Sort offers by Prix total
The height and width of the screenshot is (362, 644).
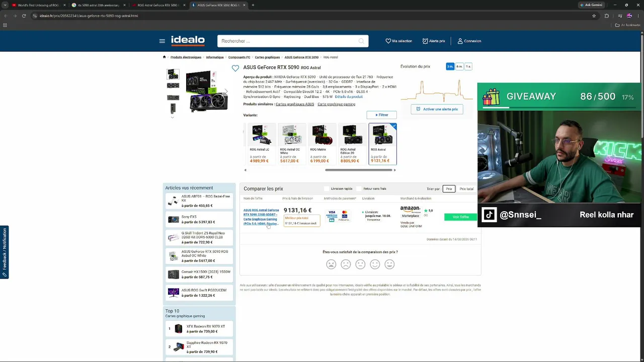pos(466,189)
